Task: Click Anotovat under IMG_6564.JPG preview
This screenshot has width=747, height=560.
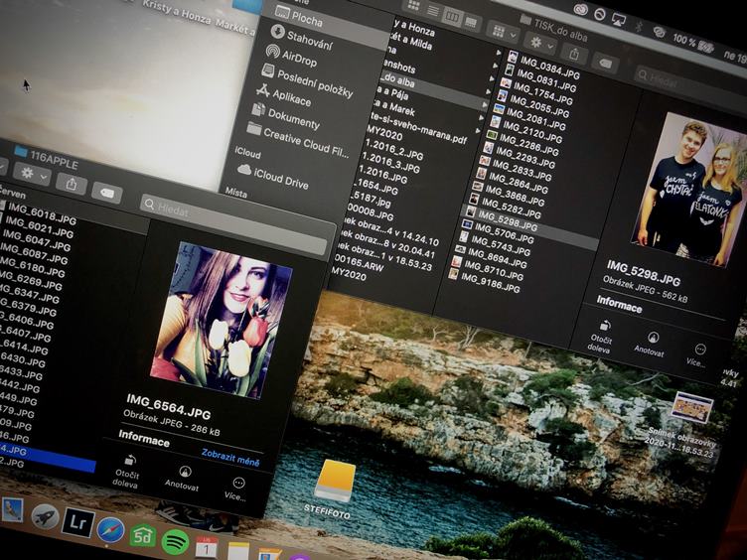Action: (x=182, y=479)
